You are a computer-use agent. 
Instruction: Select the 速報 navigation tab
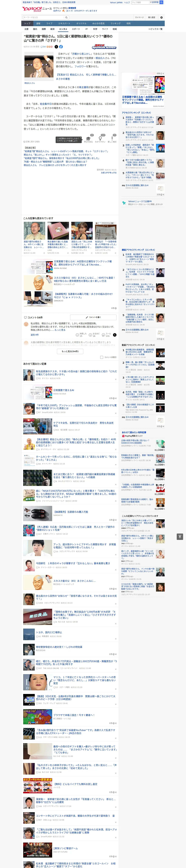click(38, 24)
